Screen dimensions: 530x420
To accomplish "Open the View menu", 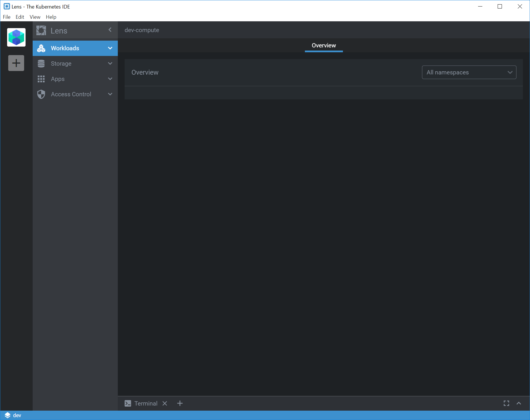I will [35, 17].
